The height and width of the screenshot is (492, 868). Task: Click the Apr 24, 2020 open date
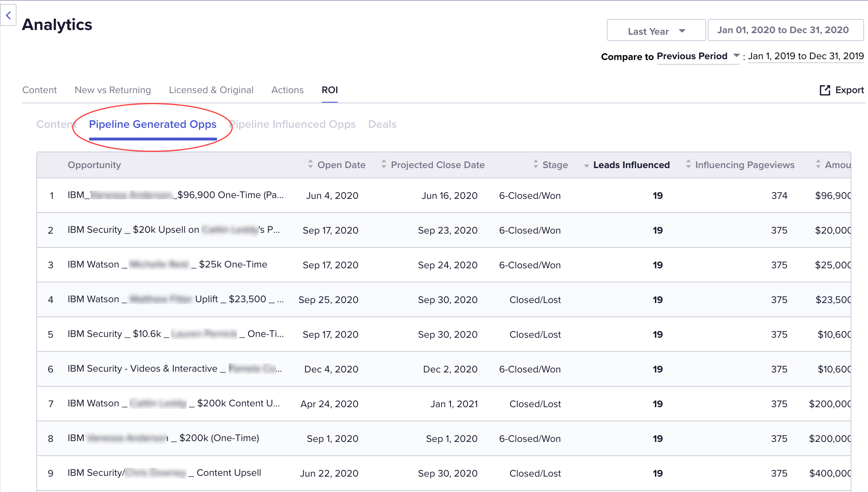329,404
